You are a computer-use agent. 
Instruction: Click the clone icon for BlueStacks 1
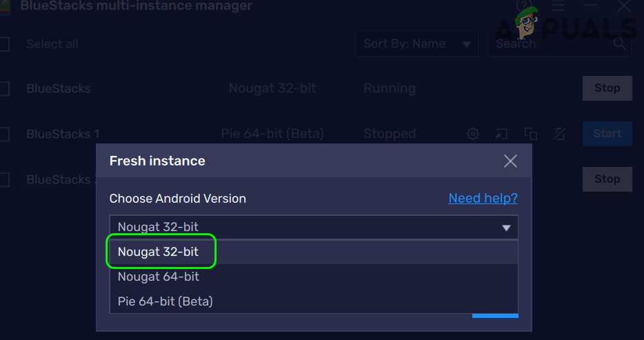530,134
